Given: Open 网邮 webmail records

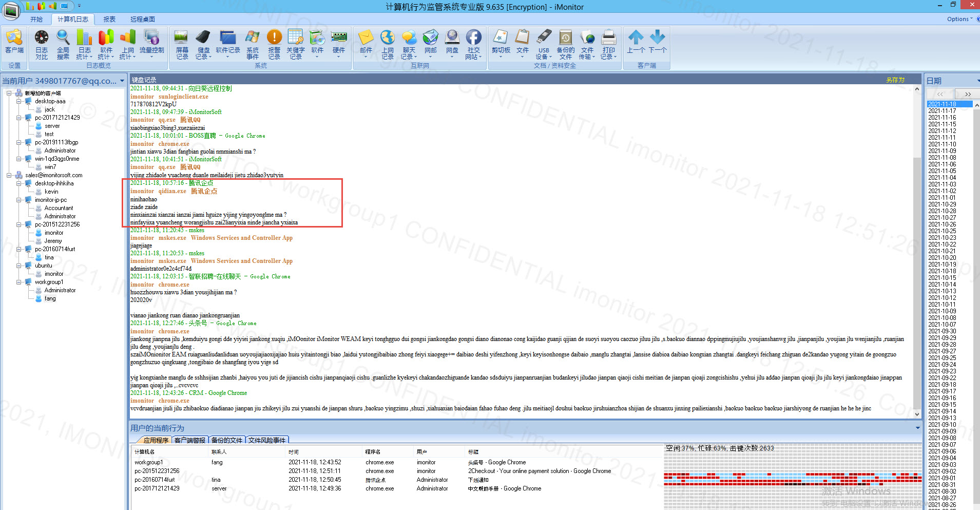Looking at the screenshot, I should click(x=431, y=44).
